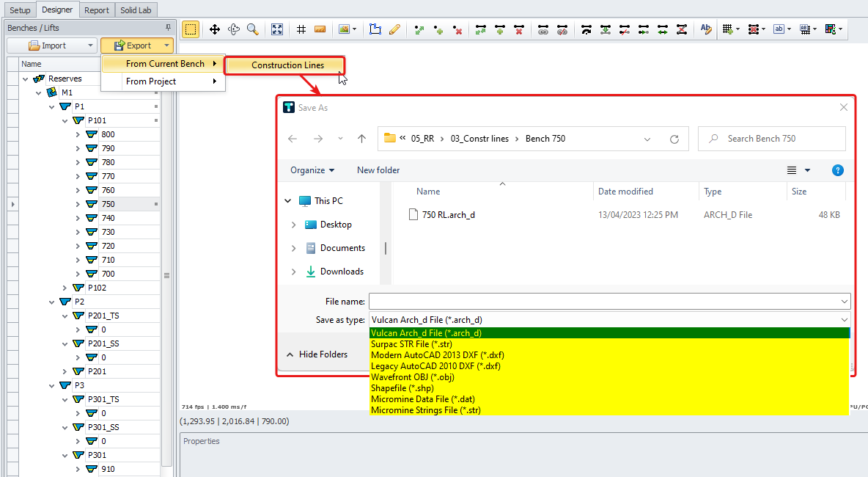Open the Import dropdown arrow
Viewport: 868px width, 477px height.
click(91, 45)
